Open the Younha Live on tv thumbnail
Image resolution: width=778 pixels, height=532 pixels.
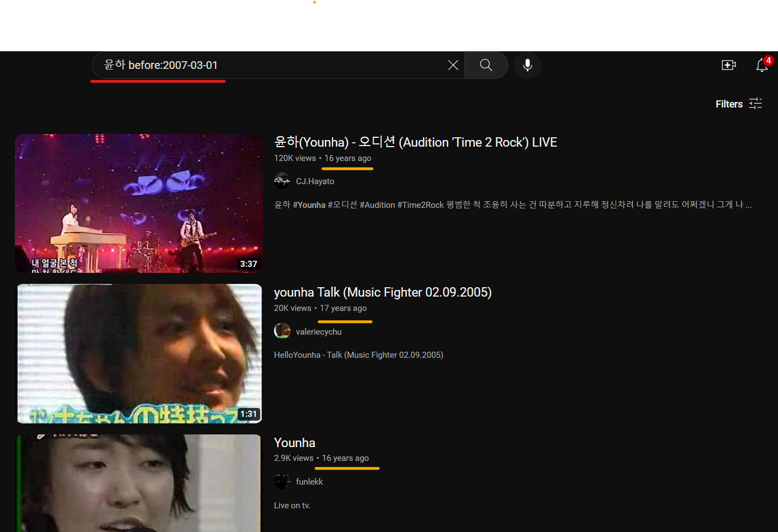pos(138,483)
